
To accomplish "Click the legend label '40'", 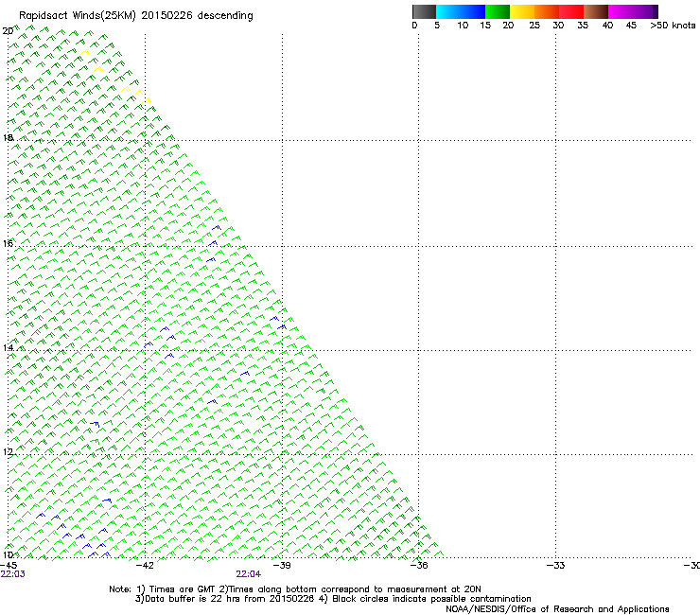I will (607, 26).
